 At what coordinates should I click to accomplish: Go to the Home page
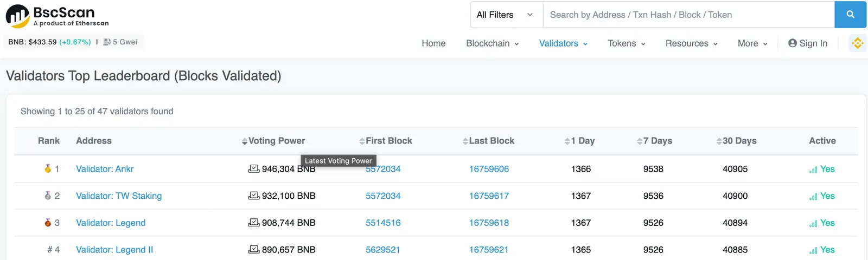(433, 43)
